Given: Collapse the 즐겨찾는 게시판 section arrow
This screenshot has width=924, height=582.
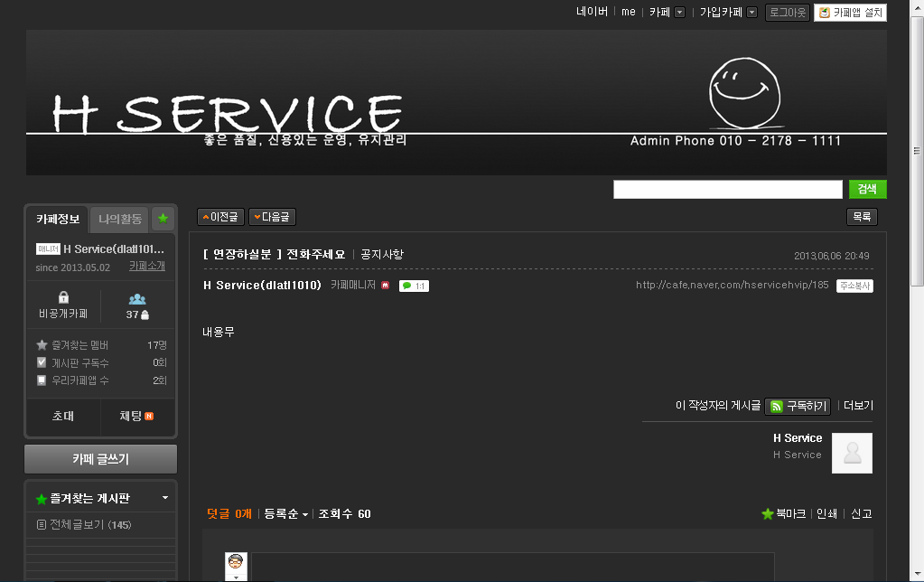Looking at the screenshot, I should 165,498.
